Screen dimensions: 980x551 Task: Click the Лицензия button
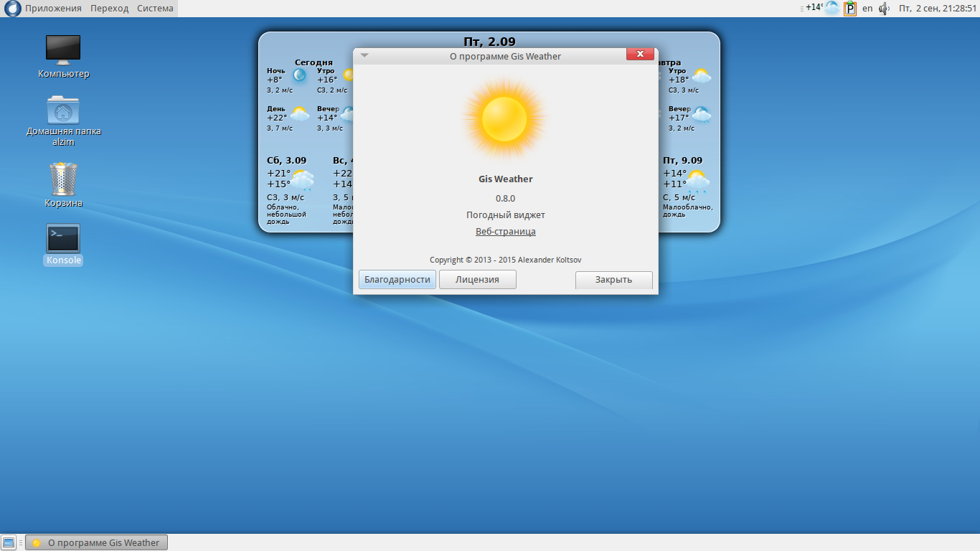477,280
